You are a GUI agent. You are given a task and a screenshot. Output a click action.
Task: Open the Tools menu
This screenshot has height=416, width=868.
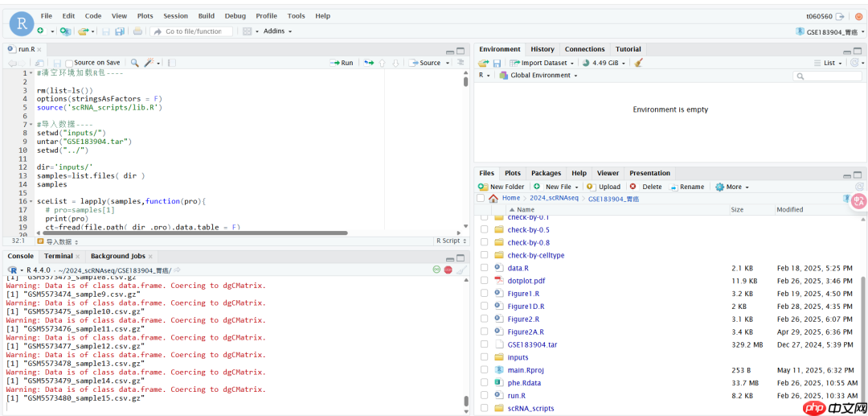[x=296, y=16]
